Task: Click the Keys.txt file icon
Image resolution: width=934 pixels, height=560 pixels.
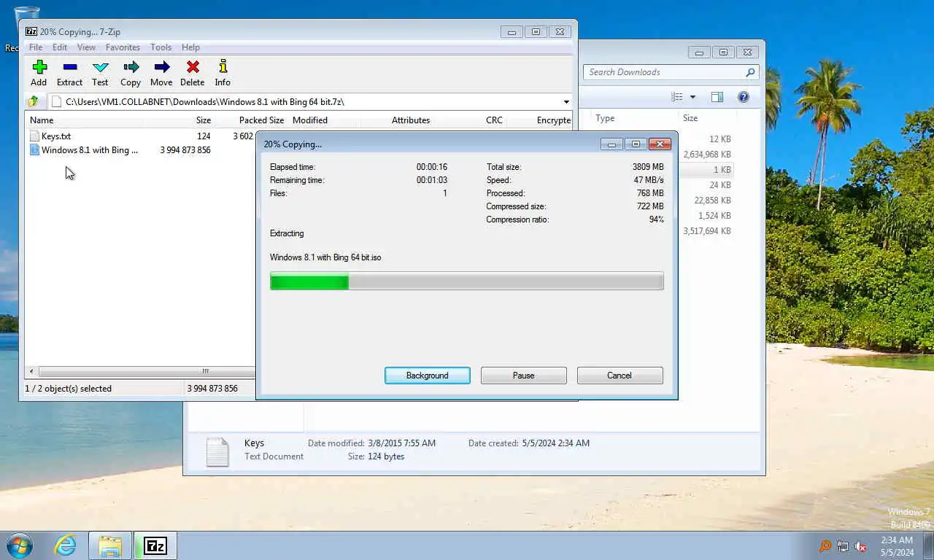Action: click(x=34, y=136)
